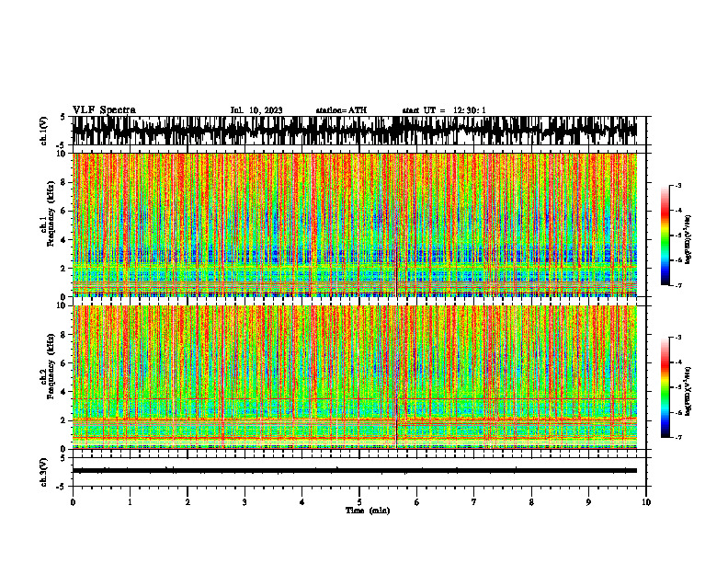This screenshot has width=728, height=563.
Task: Click the ch.3 voltage waveform trace
Action: pos(355,471)
